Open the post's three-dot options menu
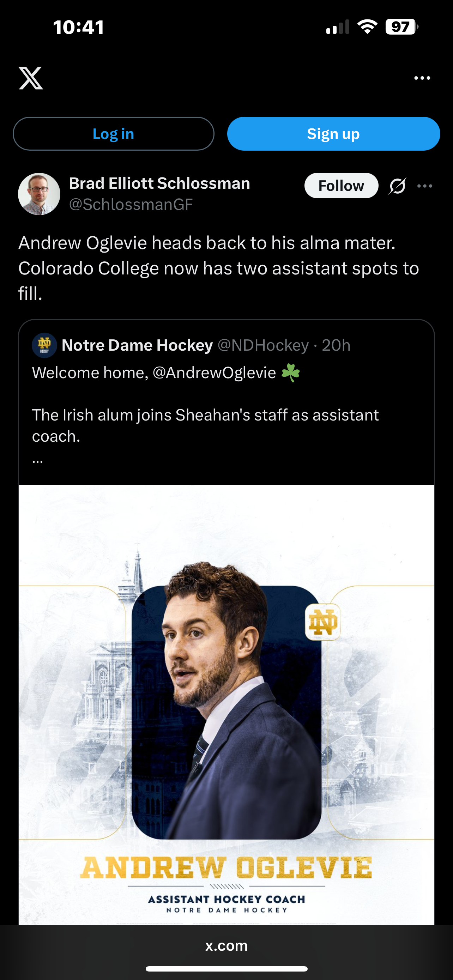The image size is (453, 980). click(424, 186)
